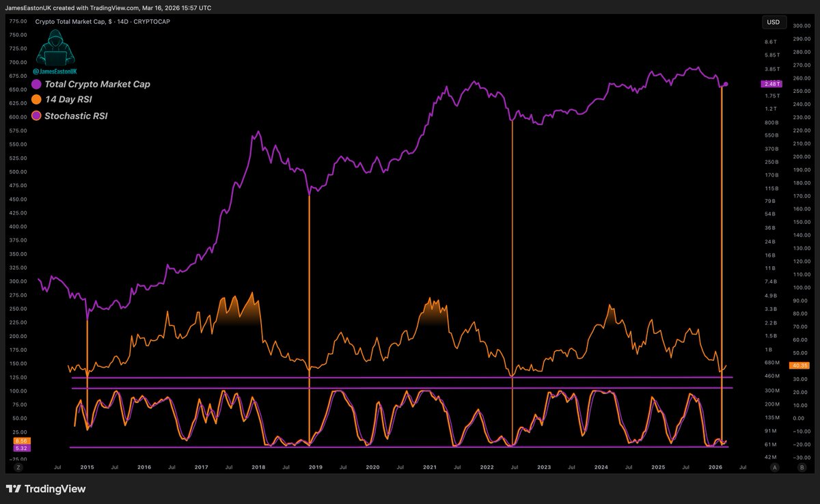Click the 2019 label on the time axis

click(x=315, y=467)
